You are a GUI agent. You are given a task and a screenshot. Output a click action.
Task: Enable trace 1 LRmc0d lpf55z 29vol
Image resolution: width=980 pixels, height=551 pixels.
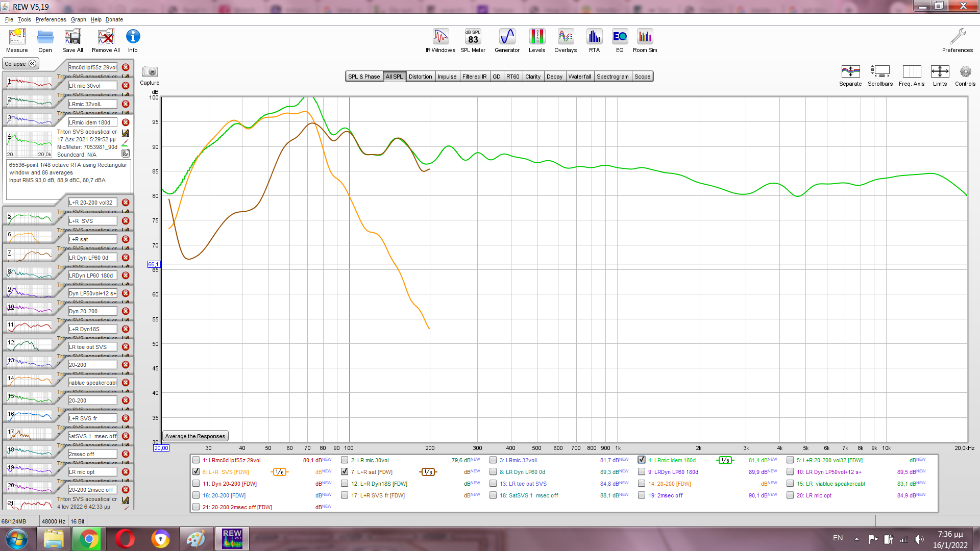[x=196, y=460]
